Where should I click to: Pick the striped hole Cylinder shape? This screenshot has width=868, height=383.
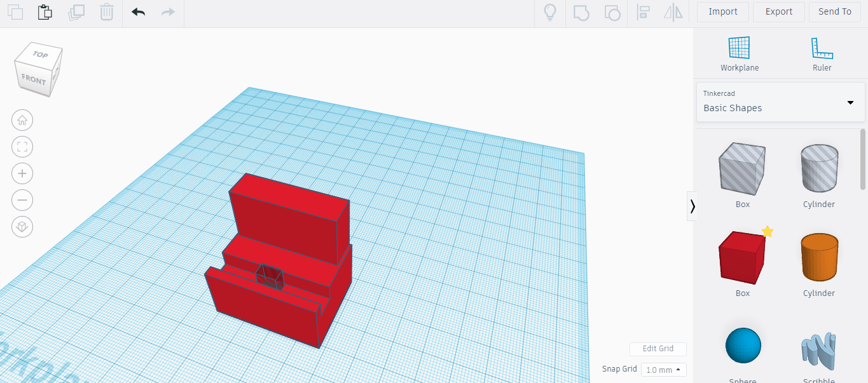point(819,168)
